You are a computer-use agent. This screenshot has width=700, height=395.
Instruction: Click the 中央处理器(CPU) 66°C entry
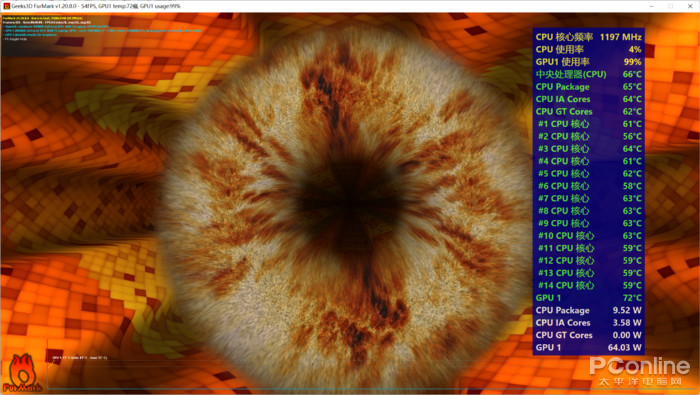point(588,75)
